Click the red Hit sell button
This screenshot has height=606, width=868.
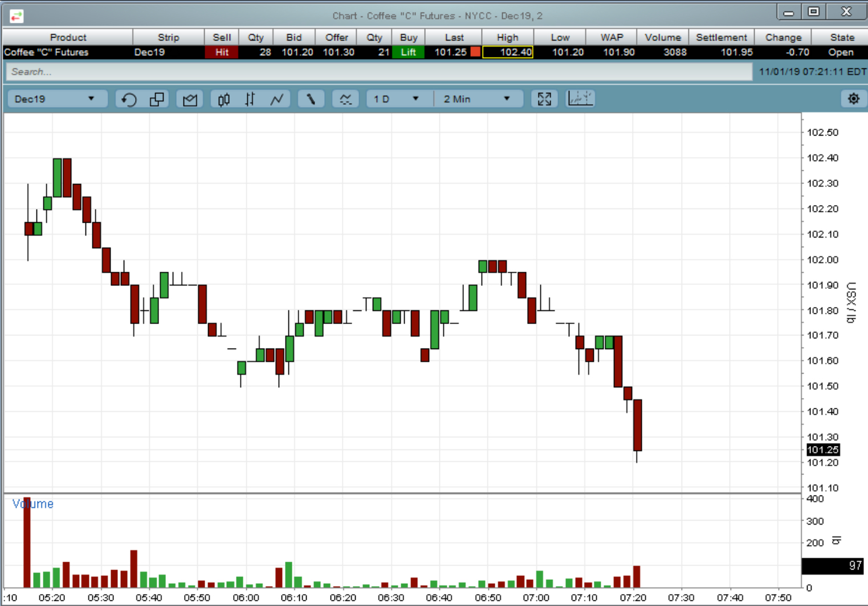pos(222,52)
